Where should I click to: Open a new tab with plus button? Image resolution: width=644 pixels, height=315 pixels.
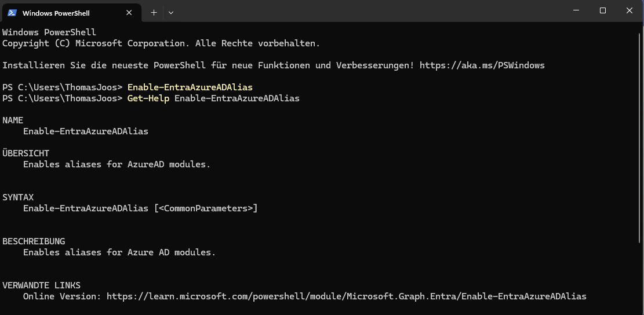[154, 12]
